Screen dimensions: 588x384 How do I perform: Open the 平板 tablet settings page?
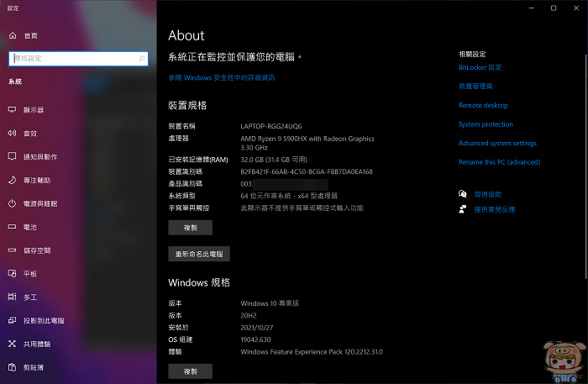(x=30, y=274)
